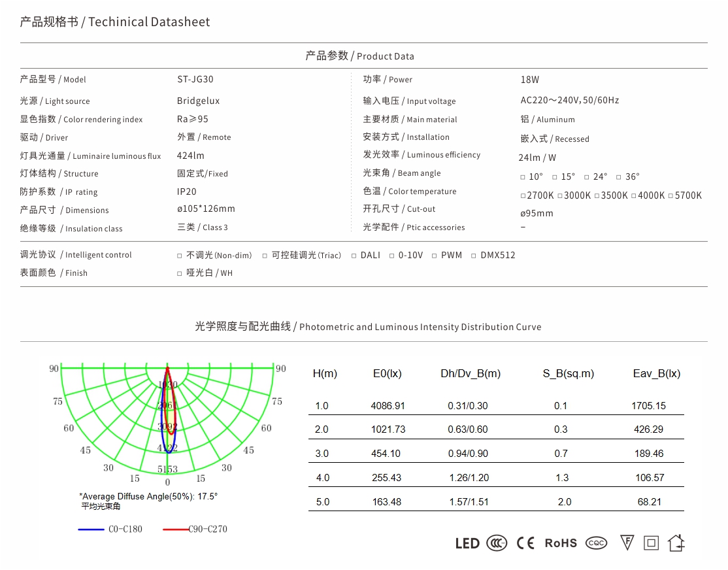This screenshot has height=570, width=728.
Task: Tick the 3500K color temperature box
Action: point(597,196)
